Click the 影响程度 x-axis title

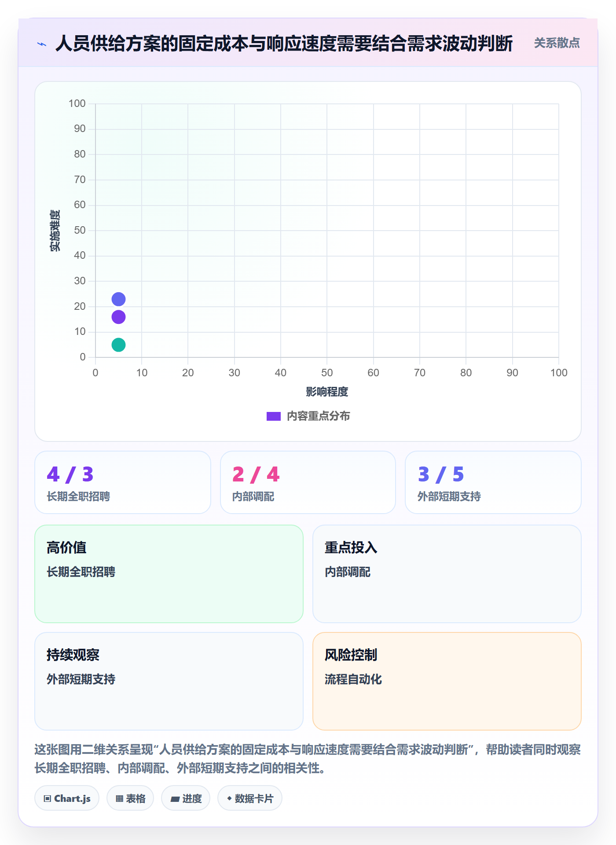(327, 392)
